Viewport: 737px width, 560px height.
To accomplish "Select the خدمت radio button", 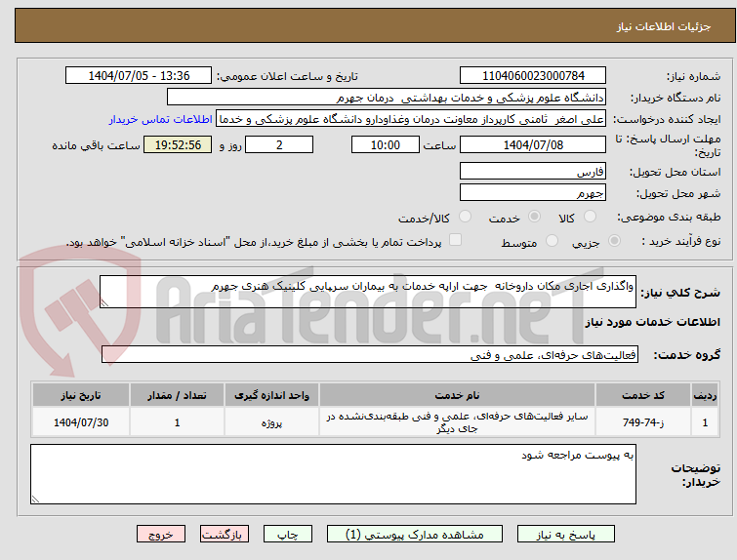I will (x=534, y=217).
